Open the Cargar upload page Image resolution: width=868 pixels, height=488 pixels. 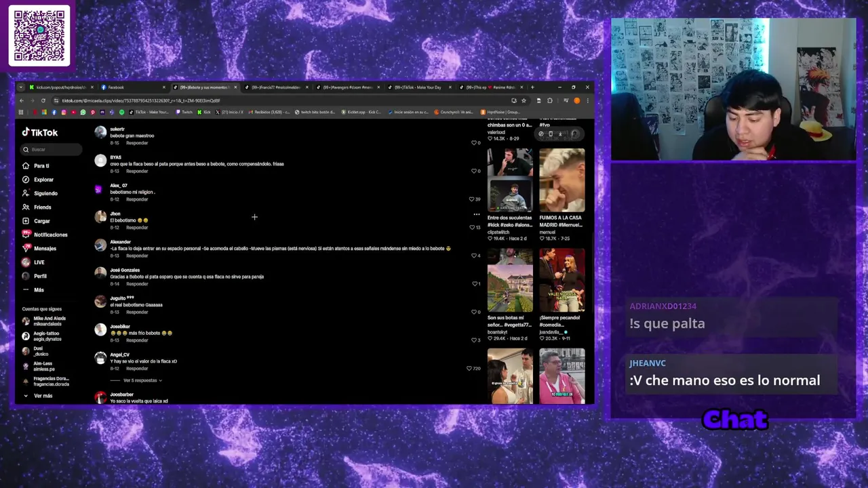[36, 221]
